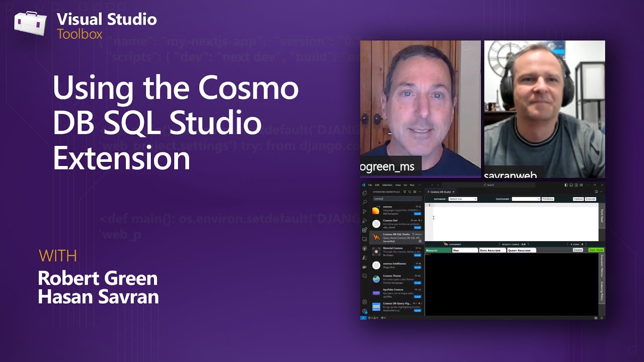This screenshot has height=362, width=644.
Task: Open the Manage gear at sidebar bottom
Action: pyautogui.click(x=364, y=310)
